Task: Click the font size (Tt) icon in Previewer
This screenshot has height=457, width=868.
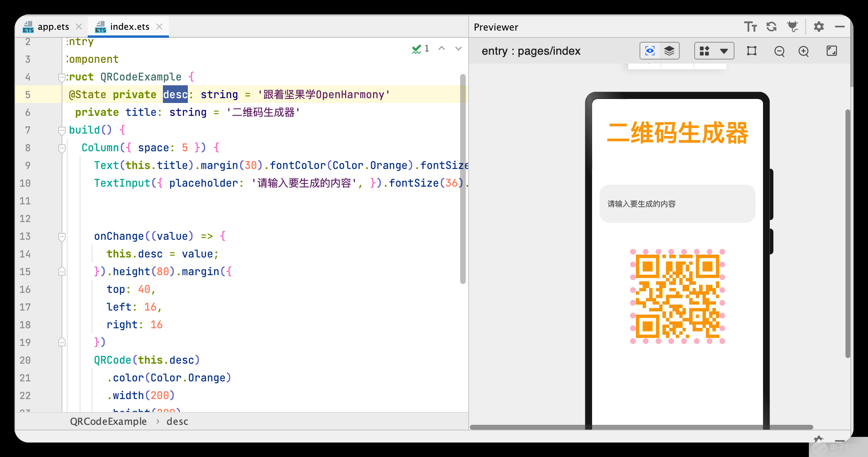Action: (x=750, y=27)
